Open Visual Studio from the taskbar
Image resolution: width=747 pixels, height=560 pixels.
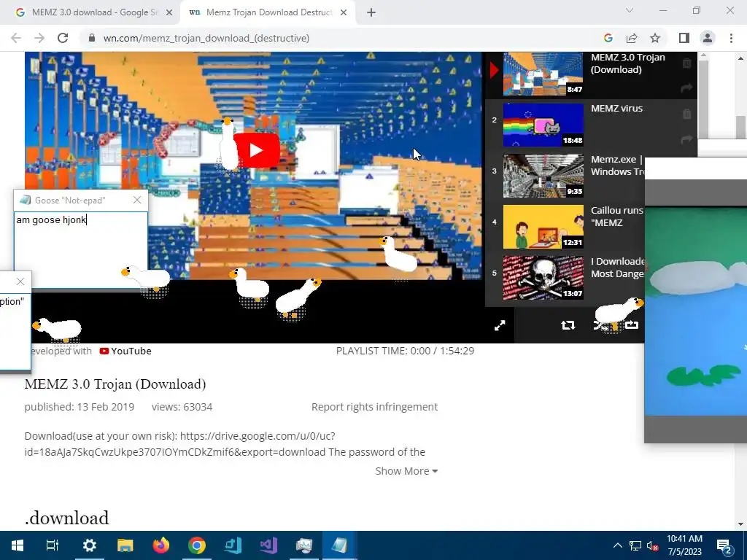268,545
